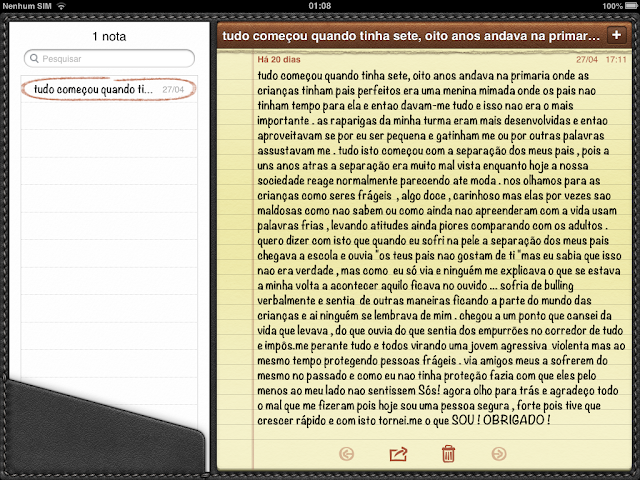Screen dimensions: 640x480
Task: Tap the line starting "palavras frias"
Action: click(433, 226)
